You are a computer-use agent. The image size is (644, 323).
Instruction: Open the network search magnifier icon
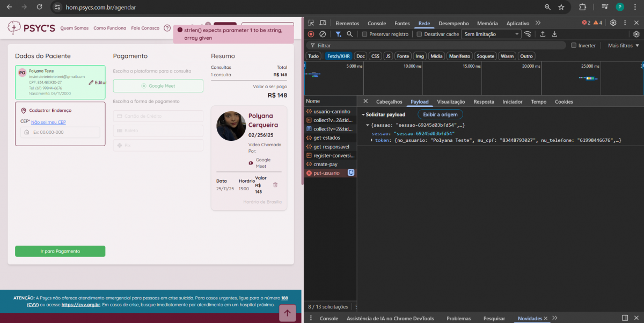(349, 34)
